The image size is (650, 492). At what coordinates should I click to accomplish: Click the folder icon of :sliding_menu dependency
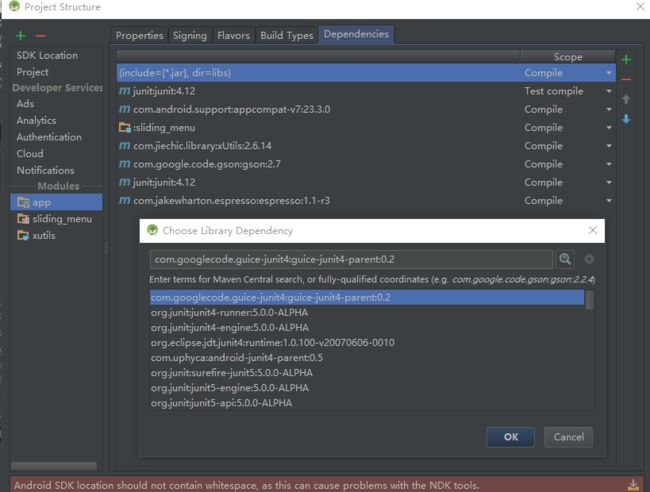click(x=125, y=127)
